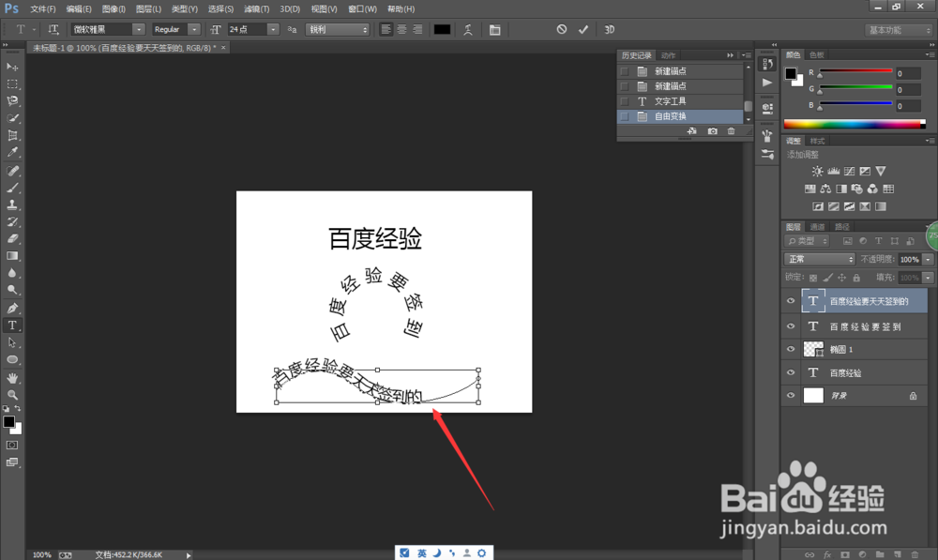Select the Eyedropper tool
This screenshot has width=938, height=560.
(12, 152)
